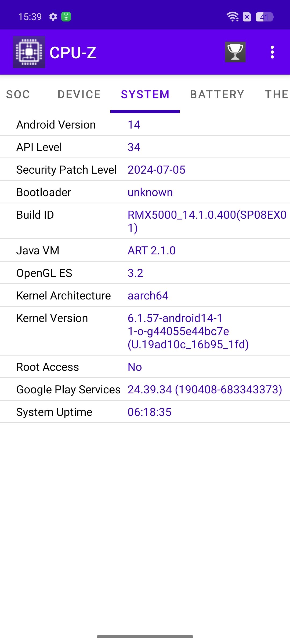290x644 pixels.
Task: Tap the battery level indicator
Action: click(264, 17)
